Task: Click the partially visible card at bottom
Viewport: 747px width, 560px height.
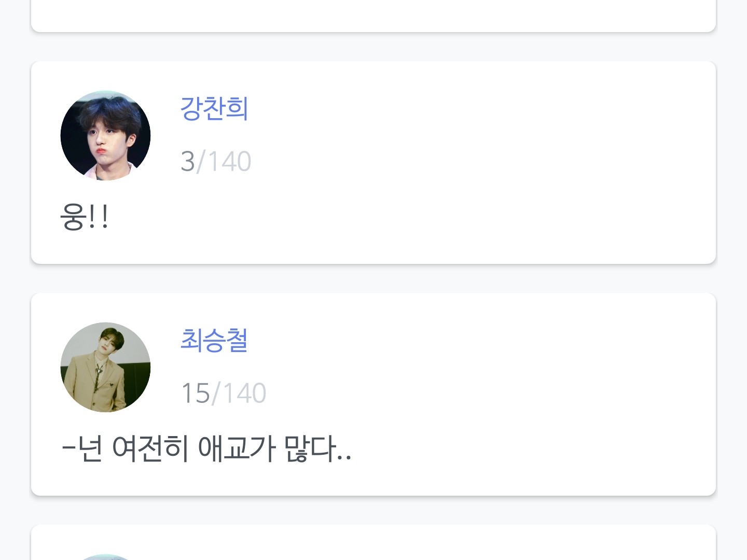Action: [374, 543]
